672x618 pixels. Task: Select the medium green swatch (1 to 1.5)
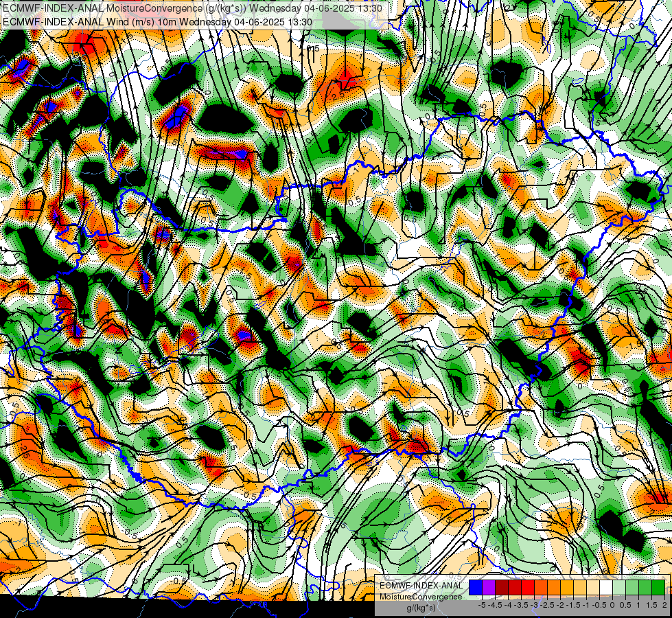click(x=645, y=588)
